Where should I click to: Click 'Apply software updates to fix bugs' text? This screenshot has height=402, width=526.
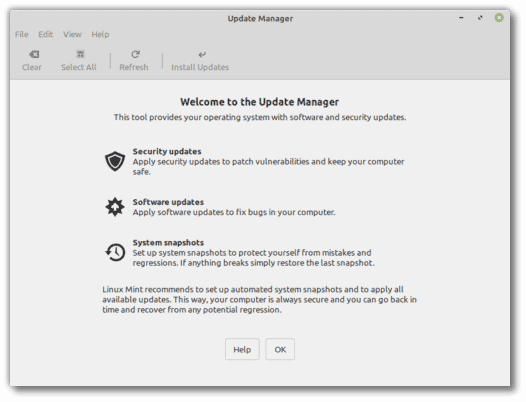pos(234,212)
